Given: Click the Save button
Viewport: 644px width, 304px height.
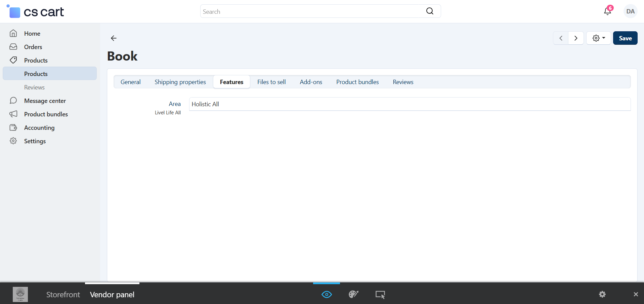Looking at the screenshot, I should tap(625, 38).
